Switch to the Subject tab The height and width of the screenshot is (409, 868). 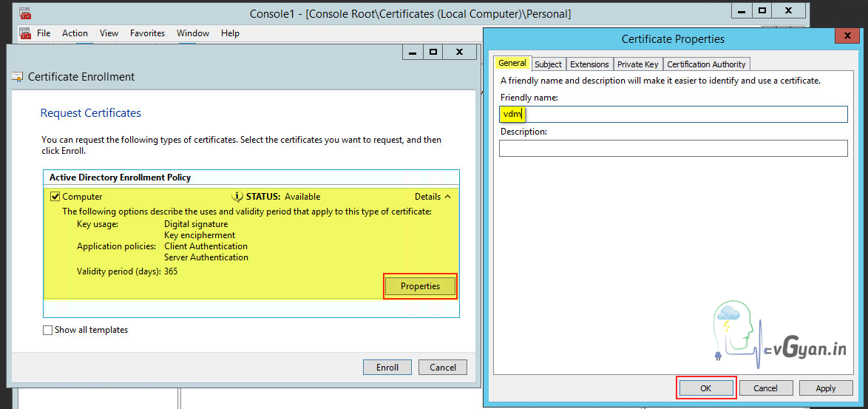(548, 64)
